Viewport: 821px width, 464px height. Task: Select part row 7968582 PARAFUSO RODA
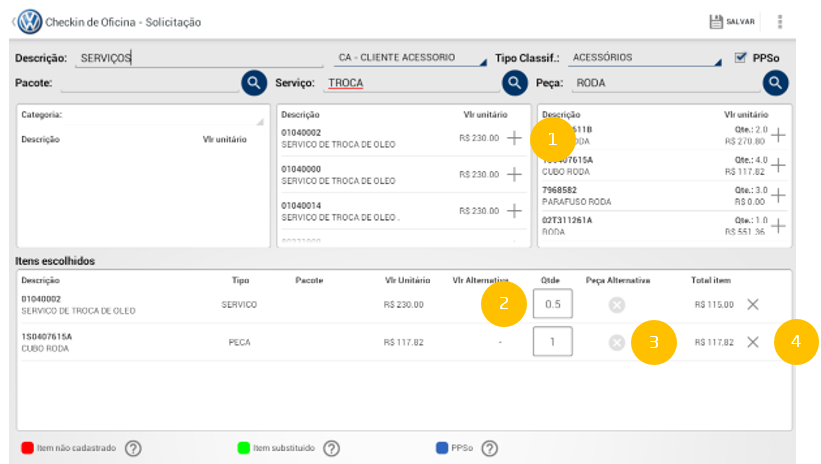pyautogui.click(x=664, y=196)
